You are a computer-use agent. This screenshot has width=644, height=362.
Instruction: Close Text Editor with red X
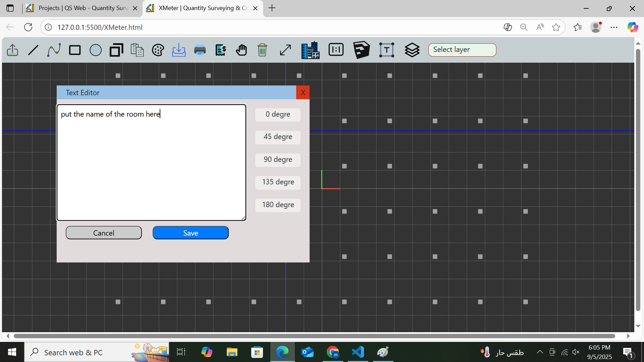click(303, 93)
